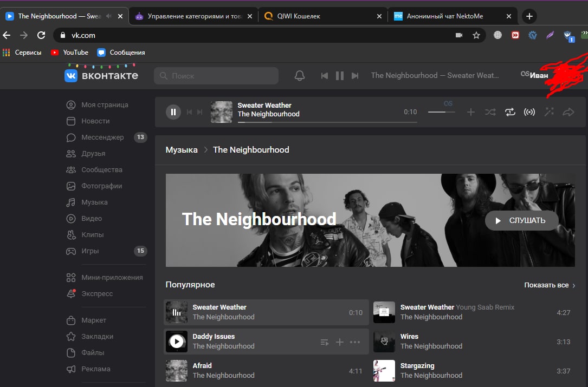Screen dimensions: 588x387
Task: Open the Сервисы apps bookmark
Action: (22, 53)
